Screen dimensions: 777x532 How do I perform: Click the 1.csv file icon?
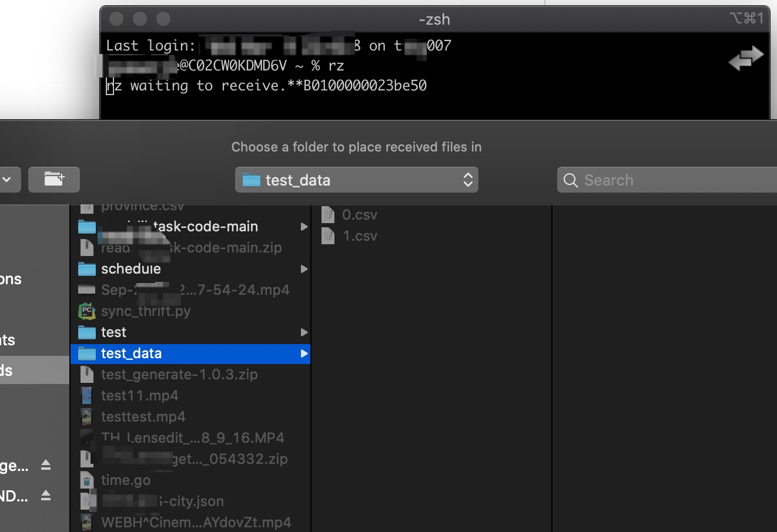click(328, 236)
